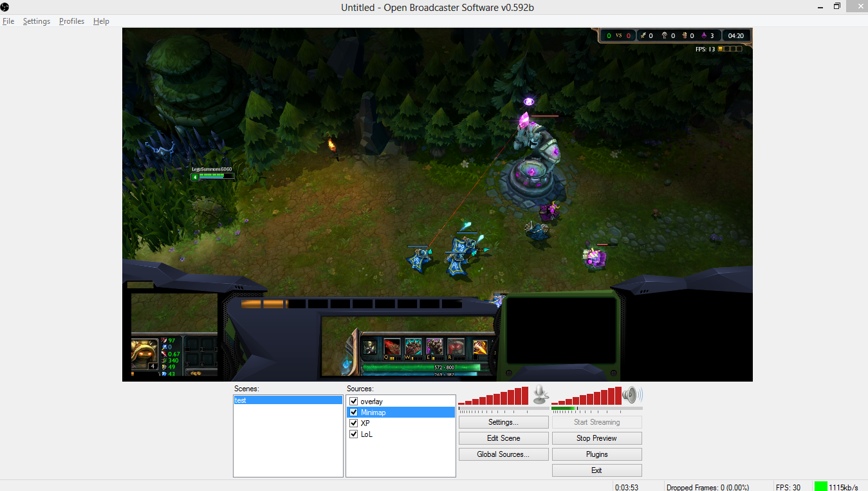The width and height of the screenshot is (868, 491).
Task: Toggle the overlay source checkbox
Action: coord(353,402)
